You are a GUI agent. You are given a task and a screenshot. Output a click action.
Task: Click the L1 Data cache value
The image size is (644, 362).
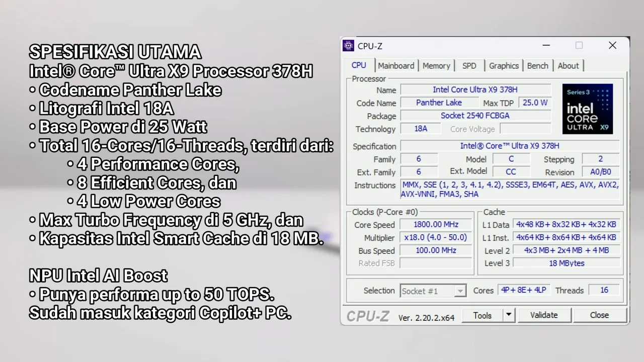566,225
